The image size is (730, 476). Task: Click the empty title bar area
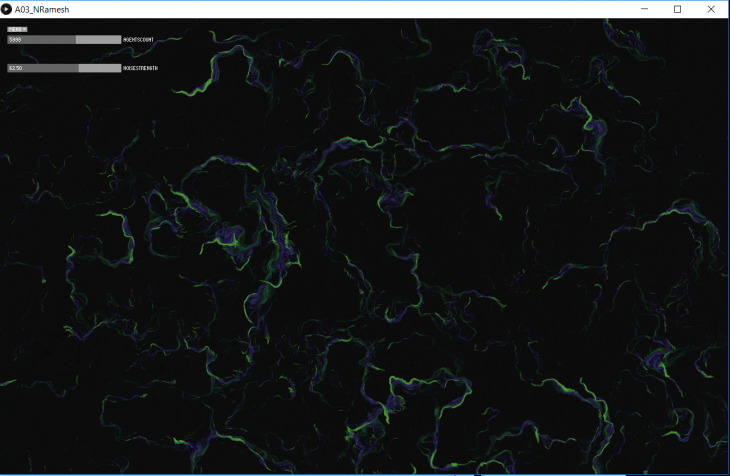350,9
